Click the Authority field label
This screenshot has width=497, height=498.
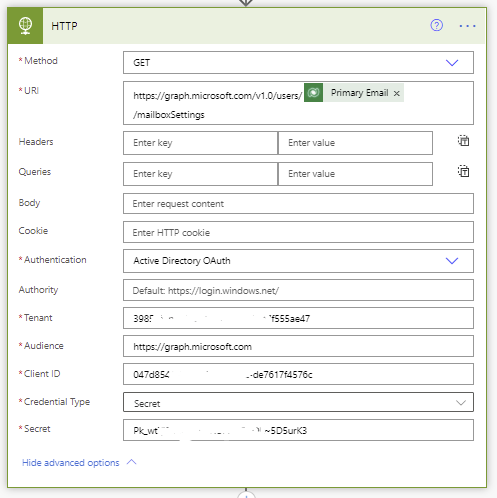[x=38, y=290]
